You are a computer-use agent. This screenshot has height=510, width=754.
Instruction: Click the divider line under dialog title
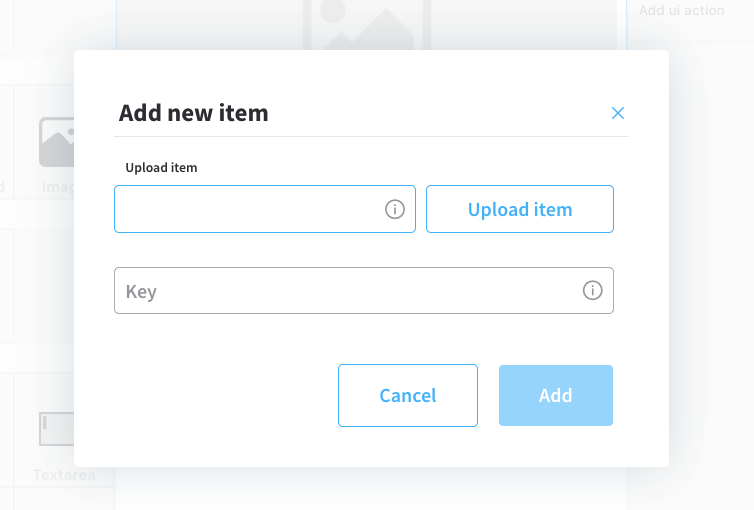[x=371, y=137]
